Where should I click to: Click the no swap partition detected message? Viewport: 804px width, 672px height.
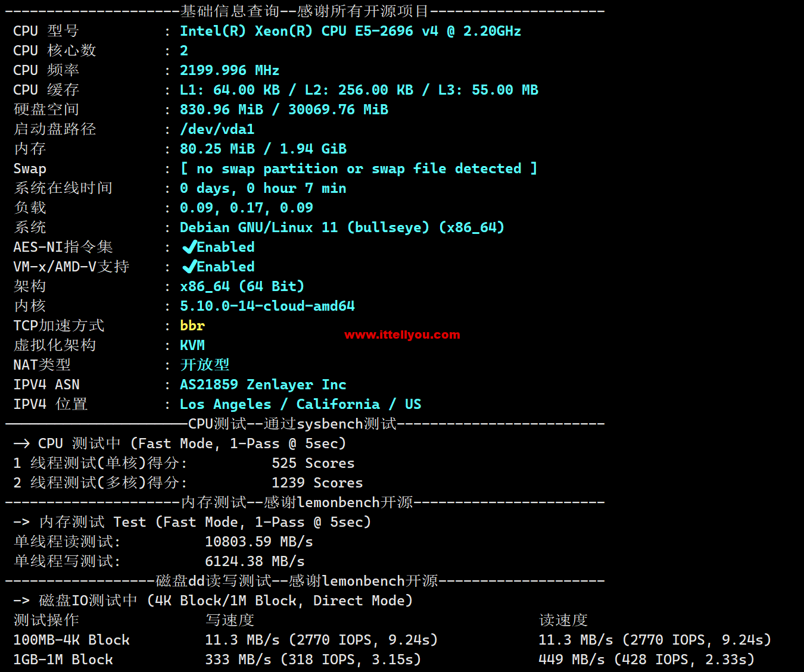tap(359, 168)
